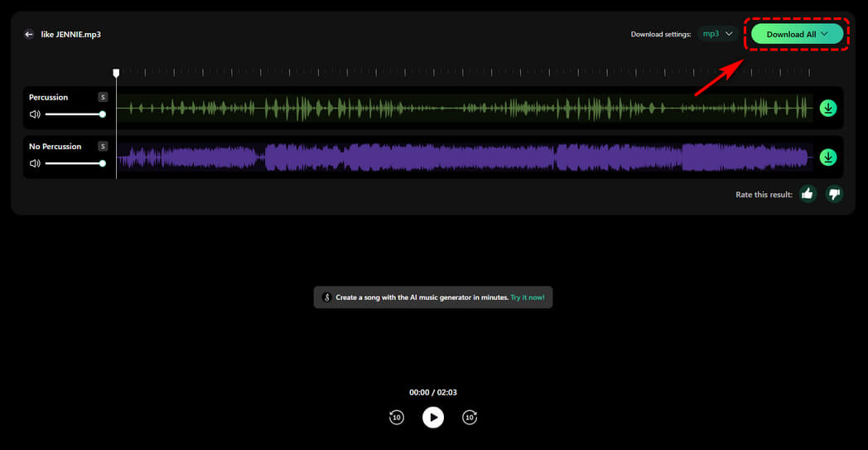Click the Download settings: label
Screen dimensions: 868x450
pyautogui.click(x=661, y=34)
